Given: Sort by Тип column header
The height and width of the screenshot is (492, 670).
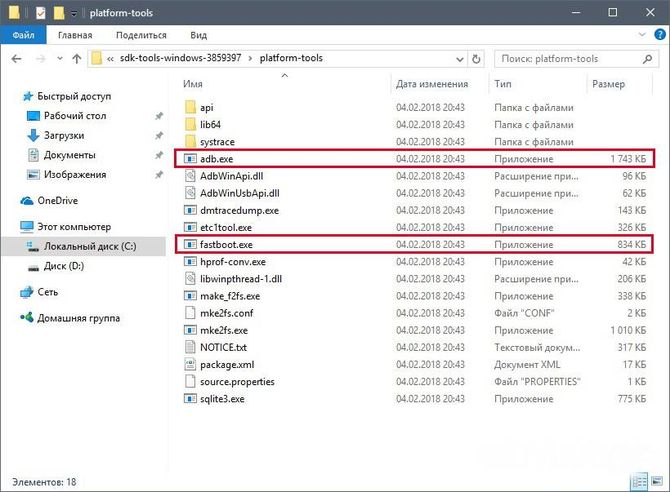Looking at the screenshot, I should 502,84.
